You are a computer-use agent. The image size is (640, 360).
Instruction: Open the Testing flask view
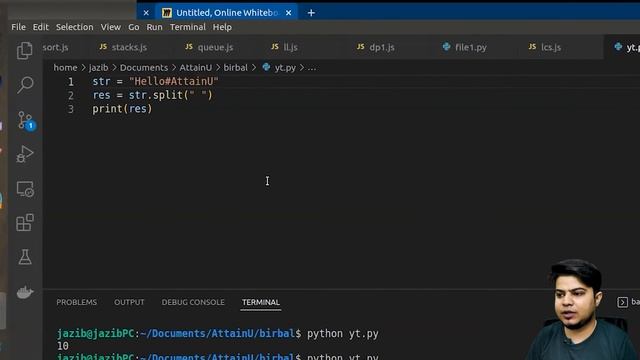click(x=25, y=257)
